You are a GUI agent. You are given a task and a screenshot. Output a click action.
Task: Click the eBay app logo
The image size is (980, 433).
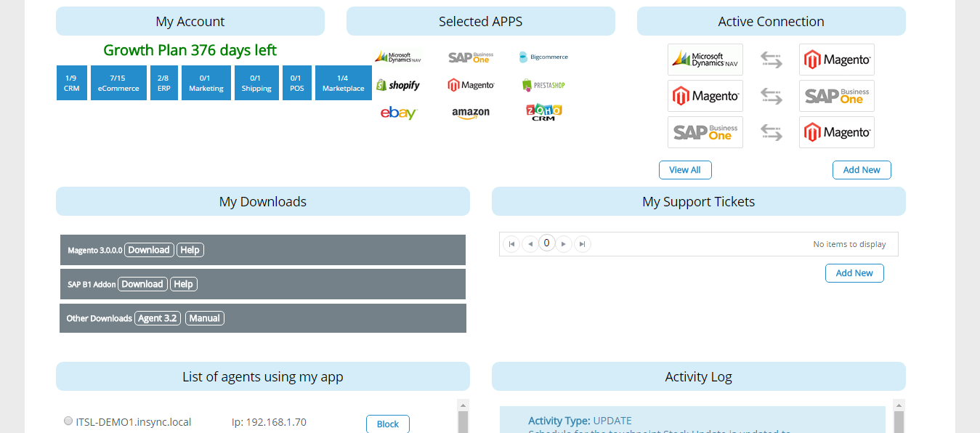398,113
